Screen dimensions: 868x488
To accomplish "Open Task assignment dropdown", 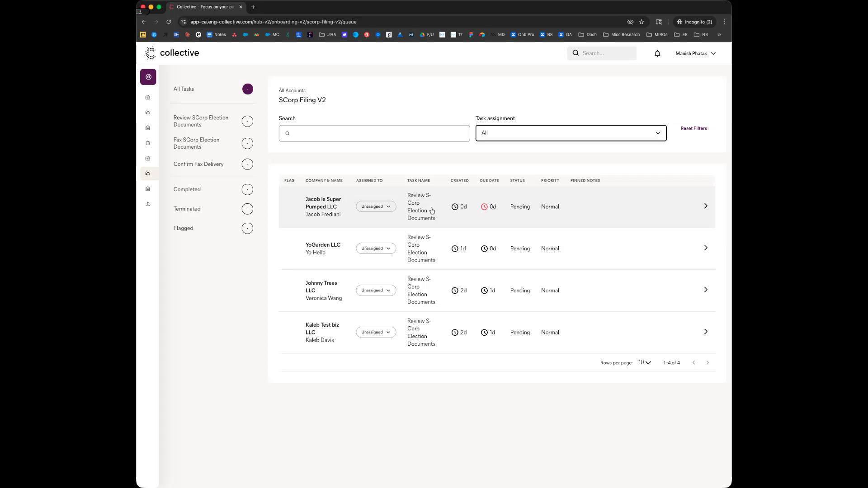I will tap(571, 133).
